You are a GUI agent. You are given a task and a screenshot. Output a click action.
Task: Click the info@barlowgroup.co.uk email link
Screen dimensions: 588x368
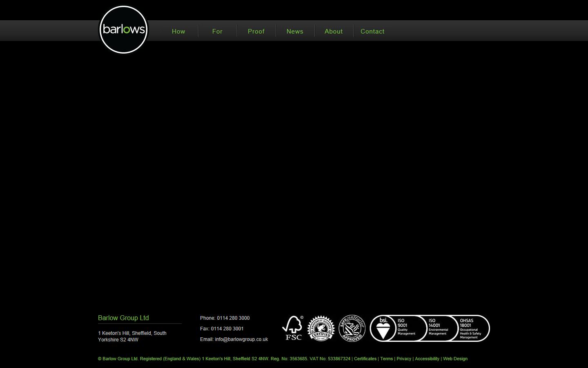click(241, 339)
